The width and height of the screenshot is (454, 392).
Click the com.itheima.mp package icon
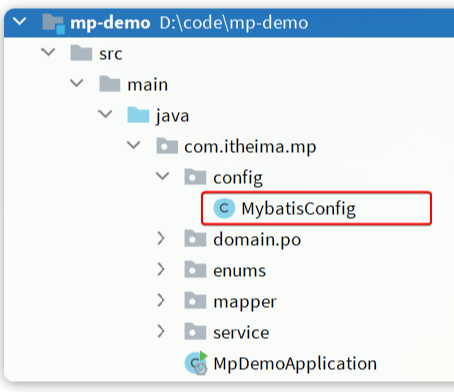(167, 146)
